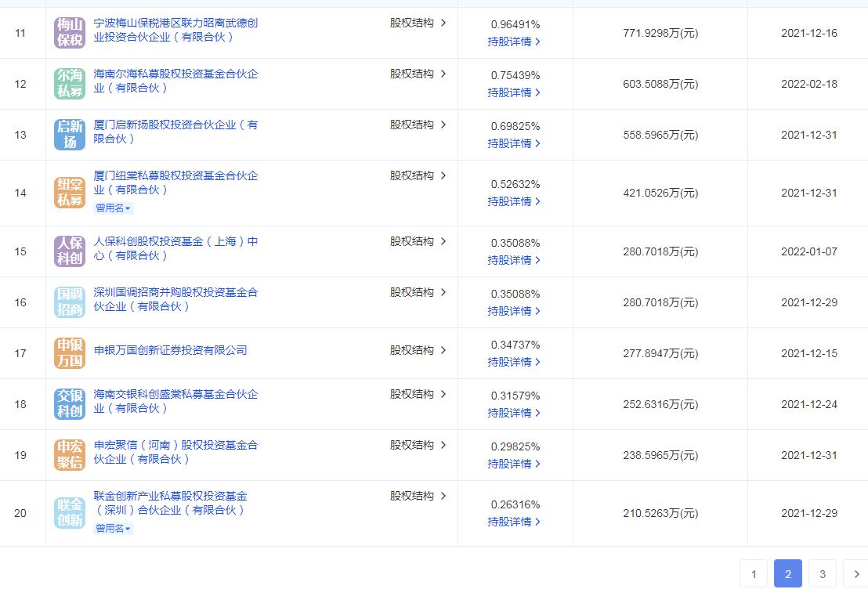868x600 pixels.
Task: Open 股权结构 for row 11
Action: (418, 23)
